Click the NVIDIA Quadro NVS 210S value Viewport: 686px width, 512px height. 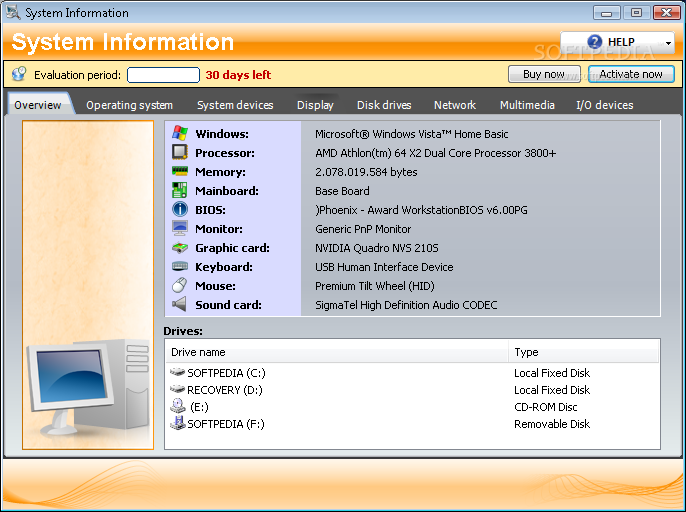click(376, 248)
